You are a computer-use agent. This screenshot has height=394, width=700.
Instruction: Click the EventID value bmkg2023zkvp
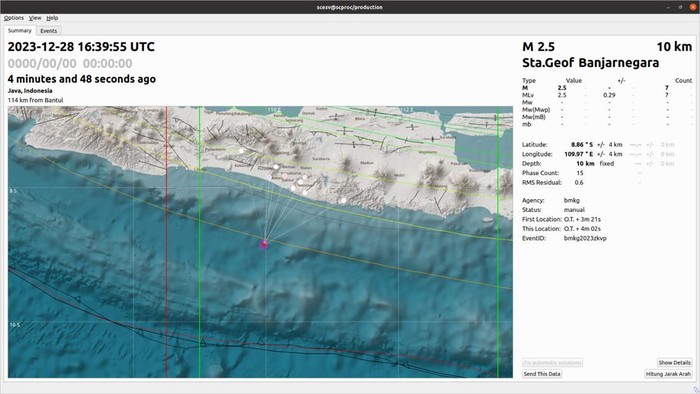pyautogui.click(x=585, y=238)
